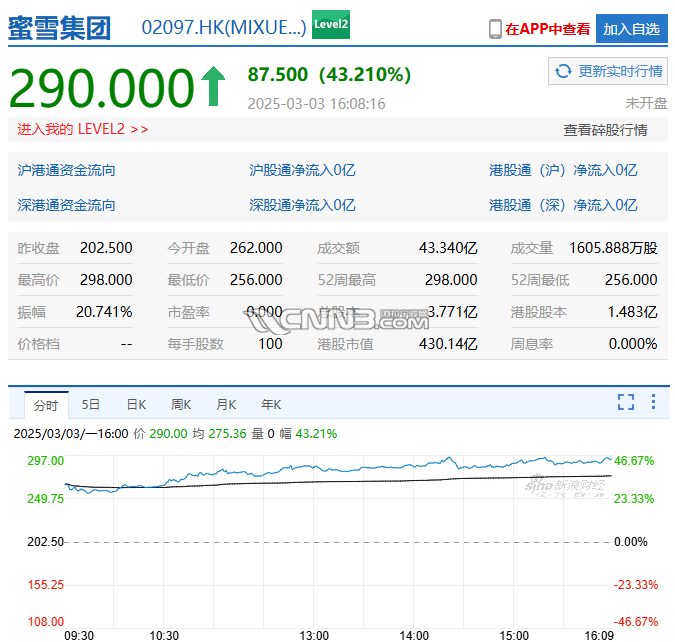Click the 202.50 baseline axis label
Image resolution: width=675 pixels, height=642 pixels.
click(x=45, y=542)
